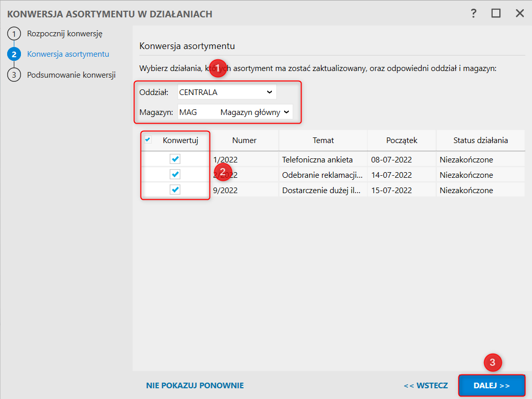
Task: Click NIE POKAZUJ PONOWNIE link
Action: [x=195, y=386]
